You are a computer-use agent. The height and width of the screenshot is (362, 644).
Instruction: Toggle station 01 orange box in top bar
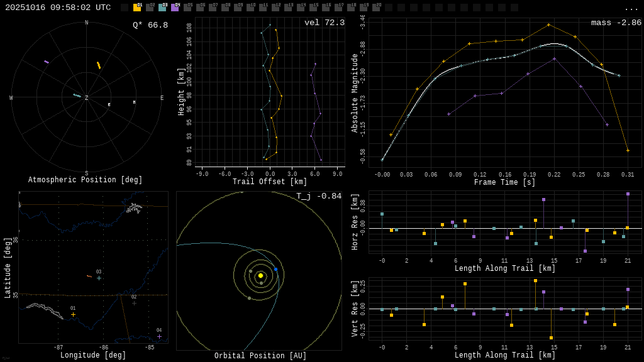(137, 8)
